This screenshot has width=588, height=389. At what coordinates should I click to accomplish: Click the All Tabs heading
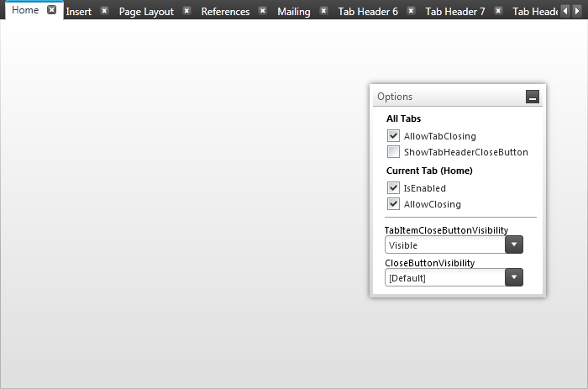click(403, 118)
